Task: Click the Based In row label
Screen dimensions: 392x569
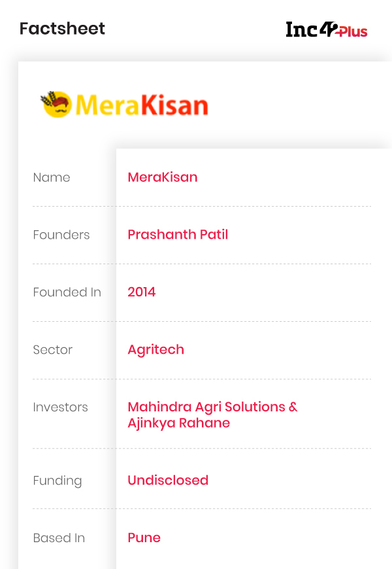Action: click(59, 538)
